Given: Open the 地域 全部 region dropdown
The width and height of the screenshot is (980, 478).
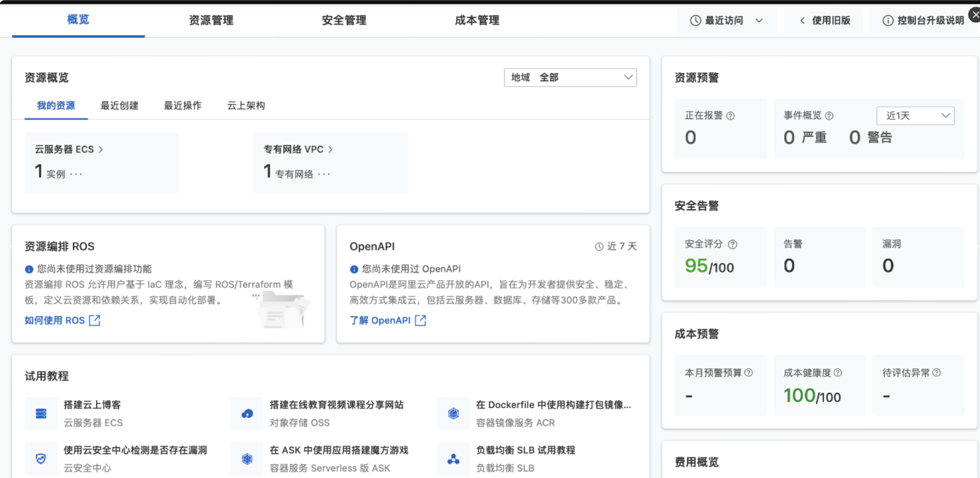Looking at the screenshot, I should (x=570, y=77).
